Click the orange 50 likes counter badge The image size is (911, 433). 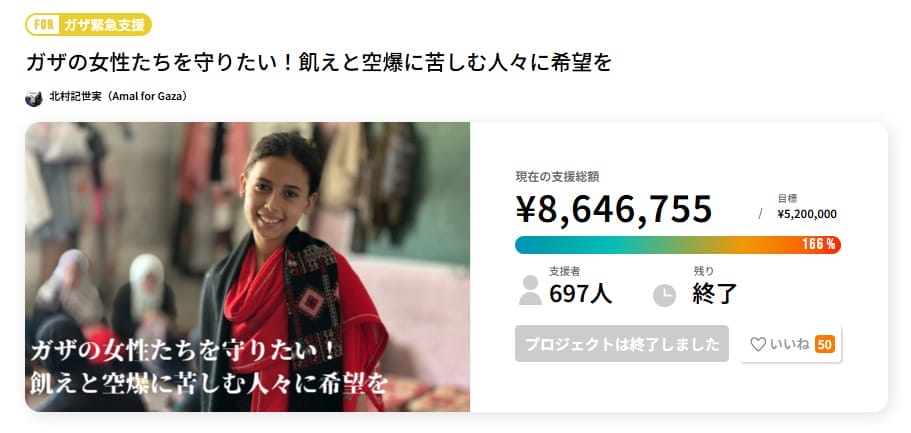pos(824,345)
